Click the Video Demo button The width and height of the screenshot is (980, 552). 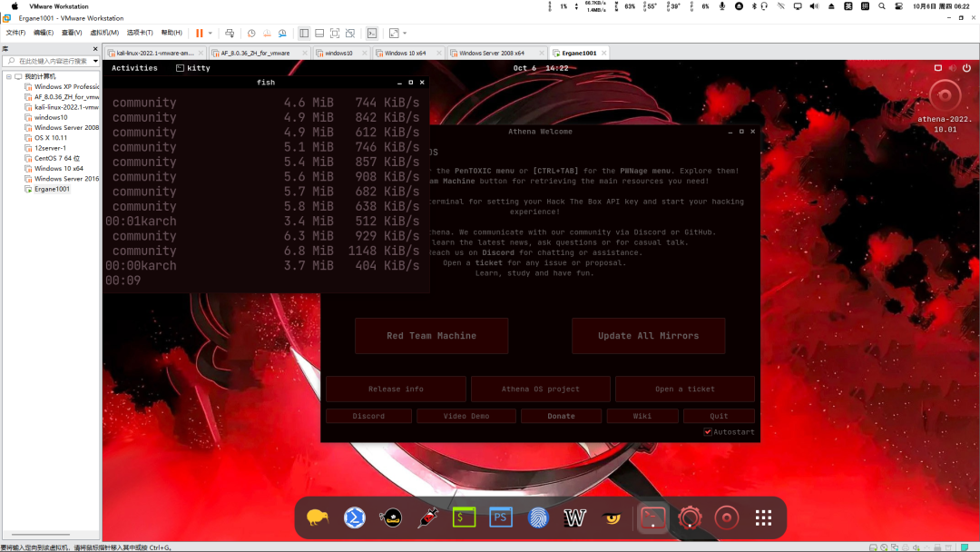click(x=466, y=416)
